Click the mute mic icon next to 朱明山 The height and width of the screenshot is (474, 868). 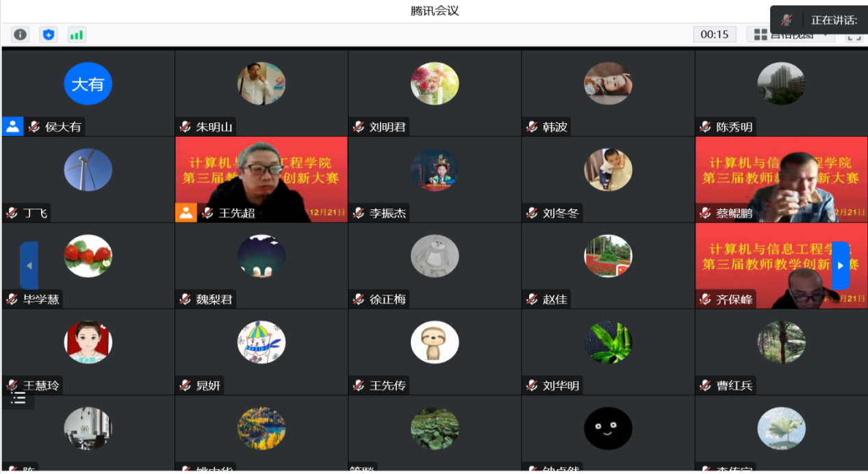pyautogui.click(x=185, y=127)
